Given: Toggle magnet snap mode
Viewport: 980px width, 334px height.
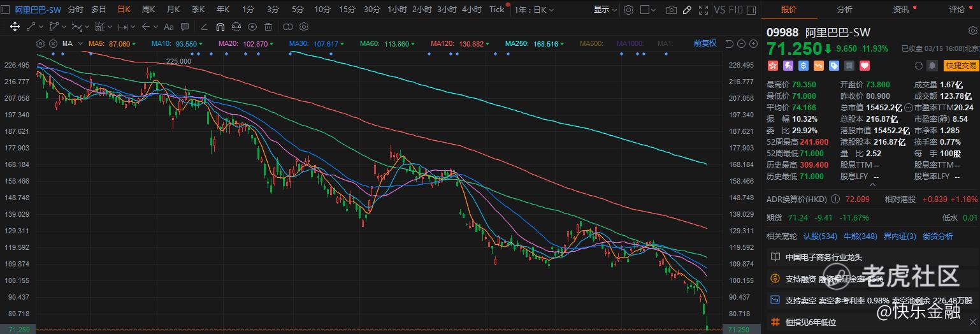Looking at the screenshot, I should [x=220, y=27].
